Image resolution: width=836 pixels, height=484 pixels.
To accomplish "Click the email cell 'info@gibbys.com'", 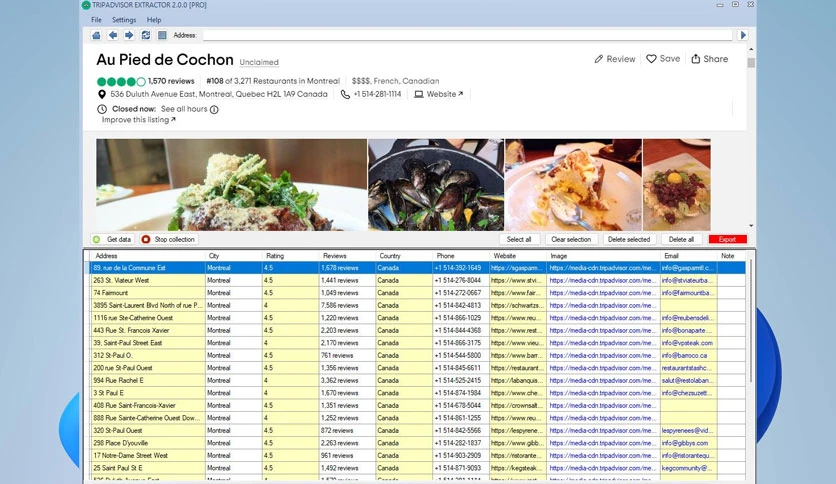I will click(689, 443).
